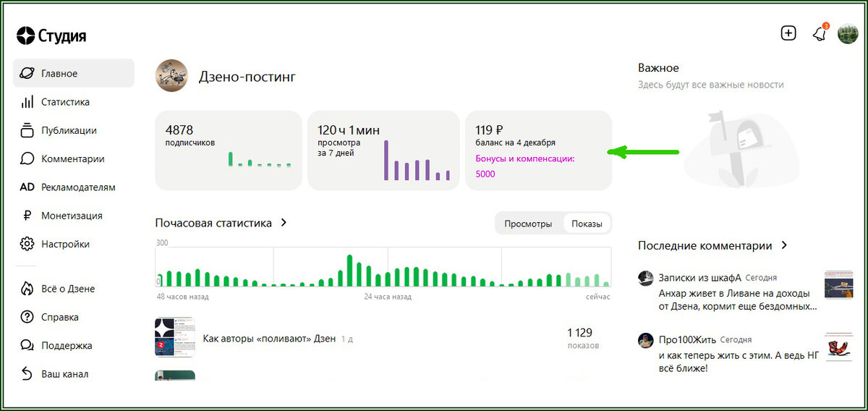Expand Последние комментарии chevron arrow

(783, 246)
